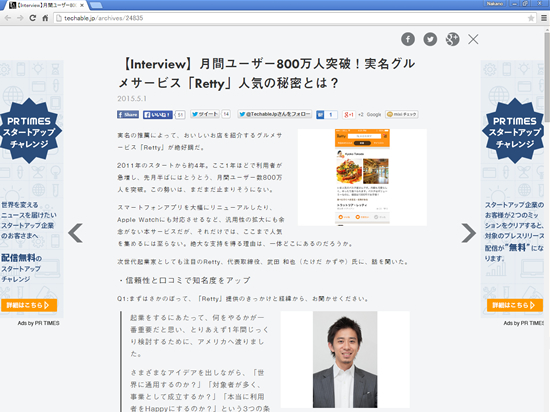Click the mixi チェック button
The width and height of the screenshot is (550, 412).
click(402, 114)
